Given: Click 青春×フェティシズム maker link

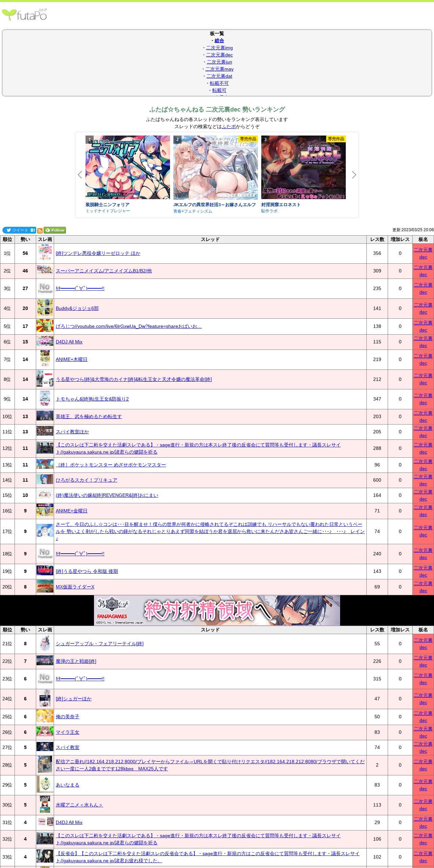Looking at the screenshot, I should (193, 211).
